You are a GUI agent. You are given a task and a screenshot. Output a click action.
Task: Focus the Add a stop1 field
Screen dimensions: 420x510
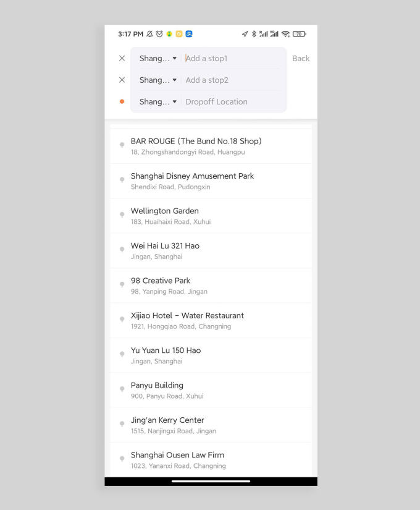[232, 58]
